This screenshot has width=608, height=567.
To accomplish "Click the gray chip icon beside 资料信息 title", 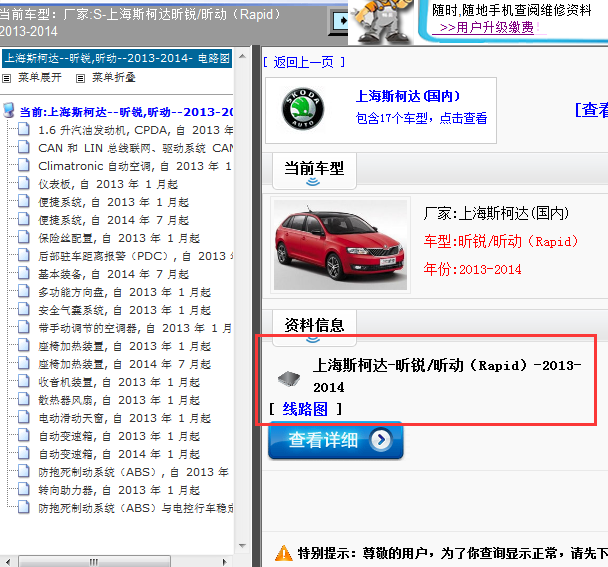I will pos(289,379).
